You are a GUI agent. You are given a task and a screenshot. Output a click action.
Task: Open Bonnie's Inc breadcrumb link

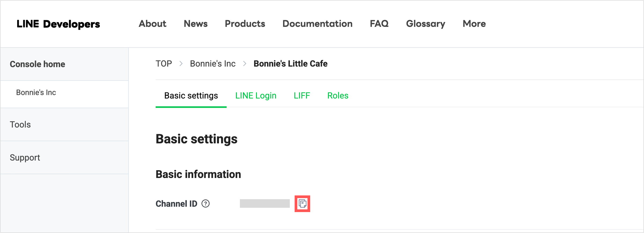point(213,64)
